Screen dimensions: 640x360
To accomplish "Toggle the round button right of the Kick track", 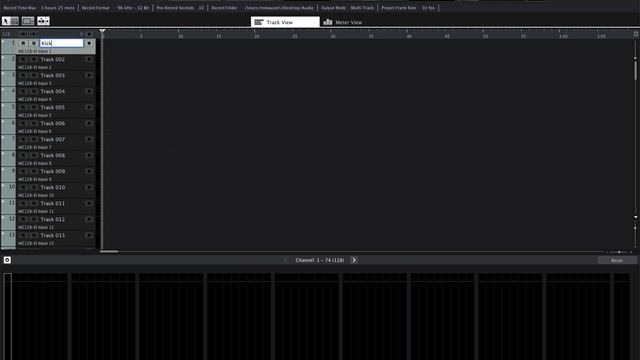I will click(89, 43).
